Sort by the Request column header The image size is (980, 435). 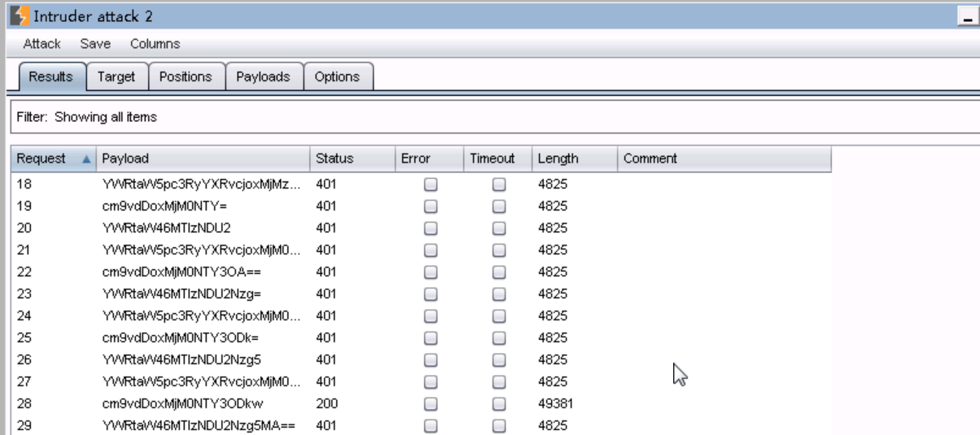tap(54, 159)
